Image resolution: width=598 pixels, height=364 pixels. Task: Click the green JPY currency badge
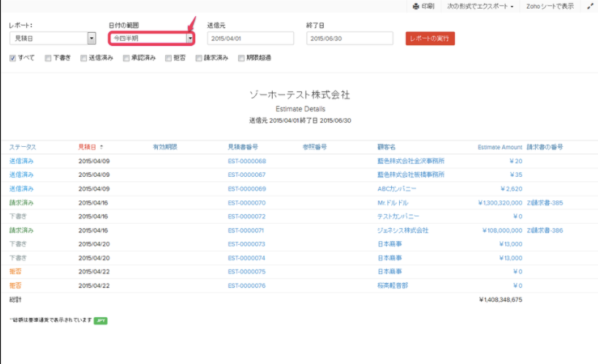coord(100,320)
